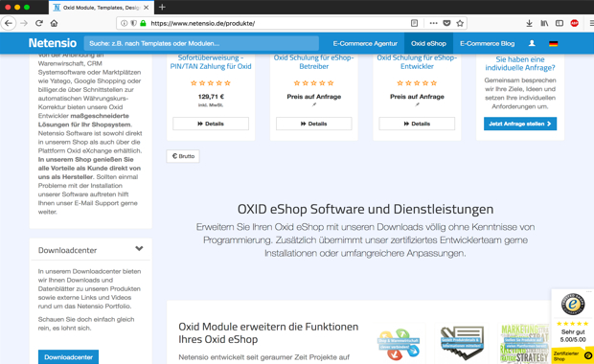Click the browser back arrow button
Image resolution: width=594 pixels, height=364 pixels.
click(9, 23)
